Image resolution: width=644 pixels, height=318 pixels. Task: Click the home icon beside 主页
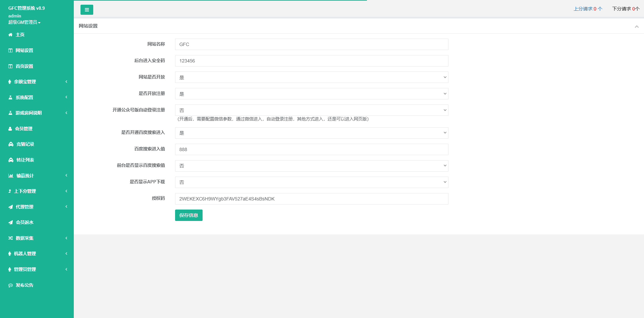click(10, 35)
